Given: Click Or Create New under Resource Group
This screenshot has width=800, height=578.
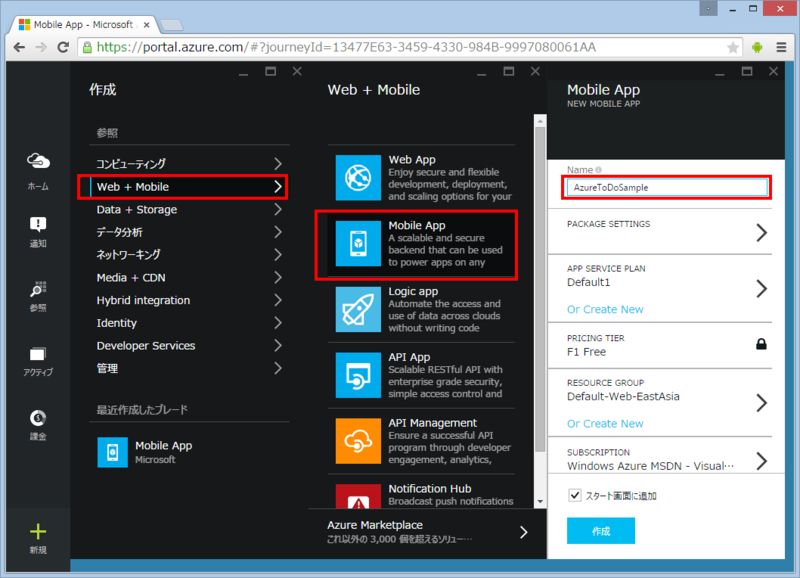Looking at the screenshot, I should point(605,424).
